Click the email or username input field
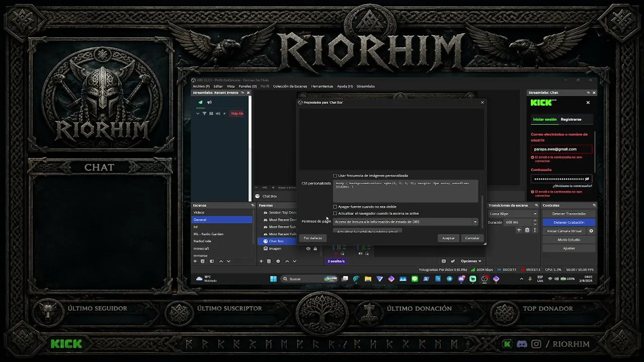This screenshot has width=644, height=362. [x=561, y=149]
